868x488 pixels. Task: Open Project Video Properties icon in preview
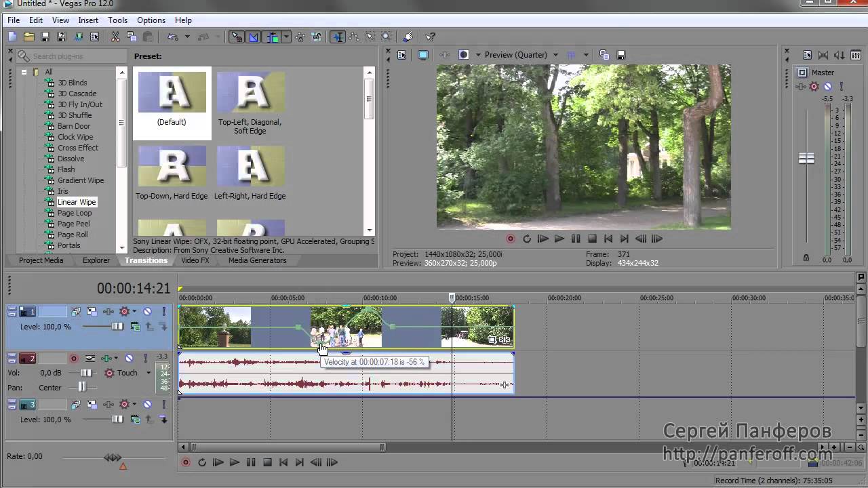402,55
